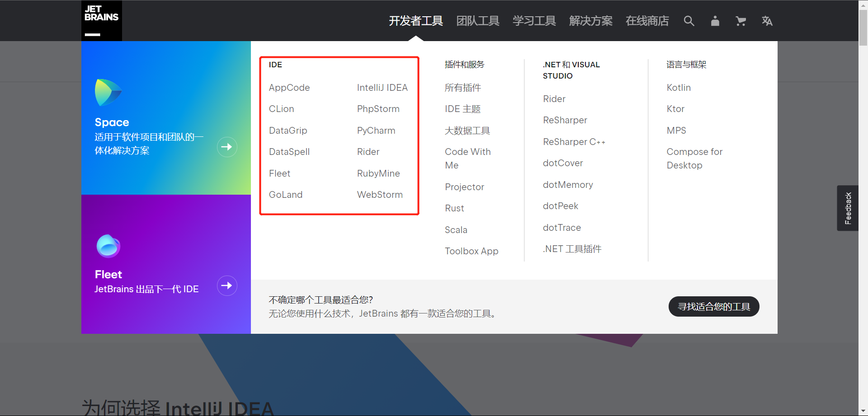The height and width of the screenshot is (416, 868).
Task: Expand the 学习工具 menu
Action: 534,21
